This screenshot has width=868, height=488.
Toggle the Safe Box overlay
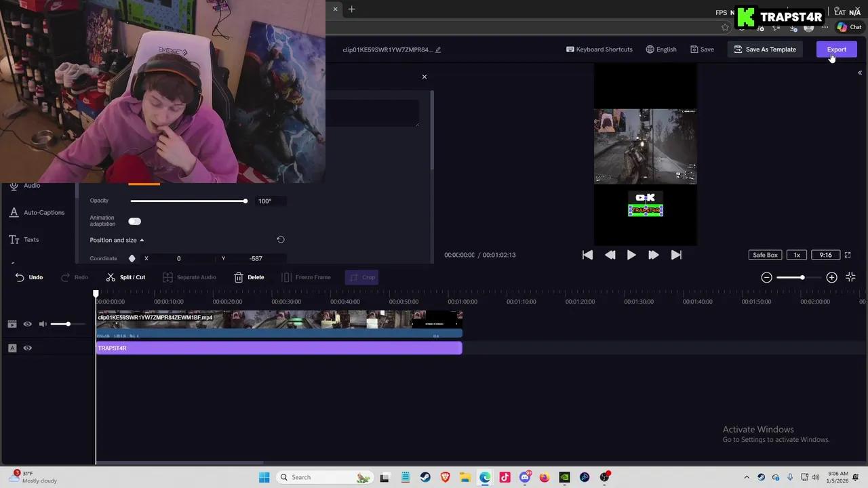point(765,255)
